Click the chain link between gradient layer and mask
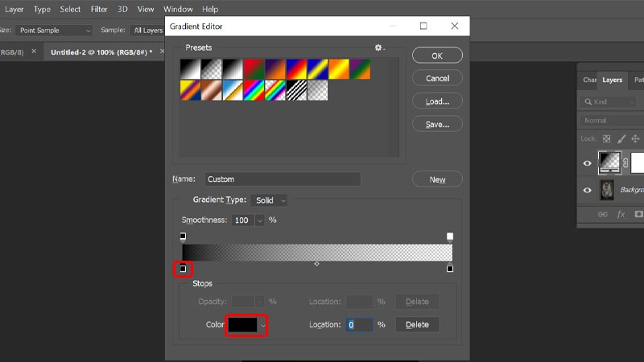This screenshot has width=644, height=362. tap(625, 162)
